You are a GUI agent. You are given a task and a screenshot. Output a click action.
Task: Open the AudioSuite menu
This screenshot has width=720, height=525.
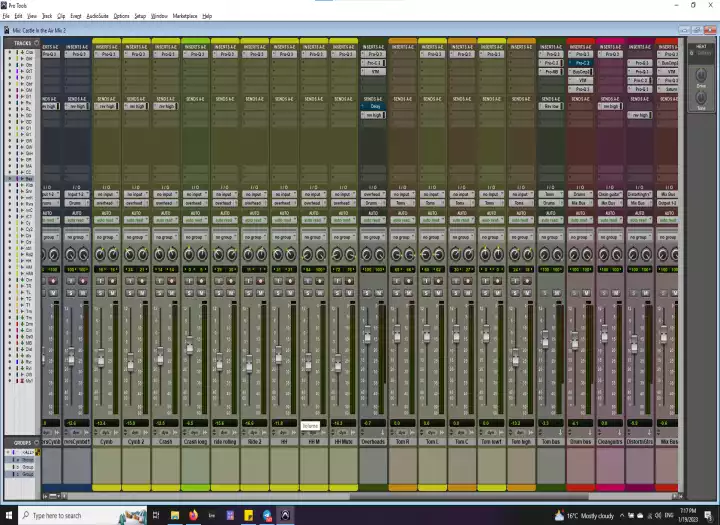[97, 16]
